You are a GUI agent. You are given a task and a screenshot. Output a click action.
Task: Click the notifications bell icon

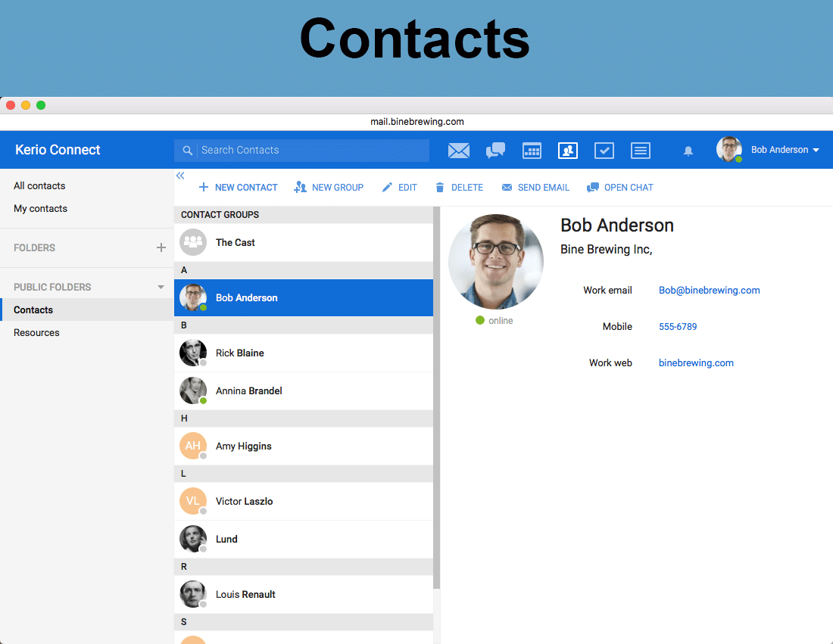pos(688,151)
